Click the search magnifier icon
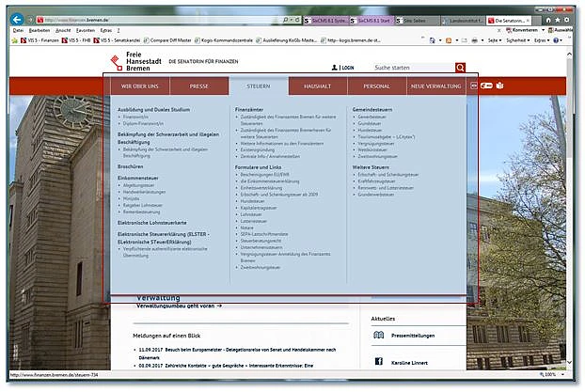Viewport: 585px width, 392px height. [x=460, y=68]
